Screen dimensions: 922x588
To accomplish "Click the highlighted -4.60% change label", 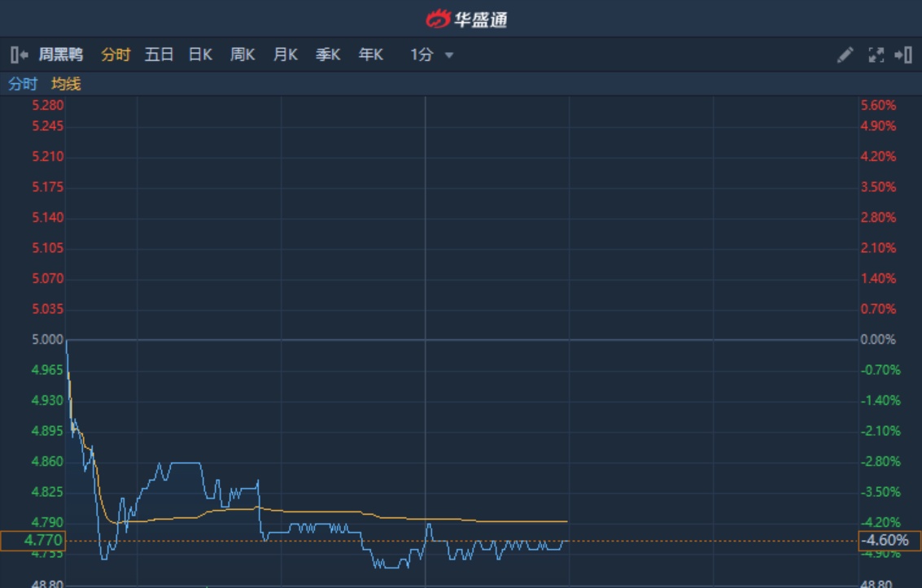I will (x=889, y=540).
